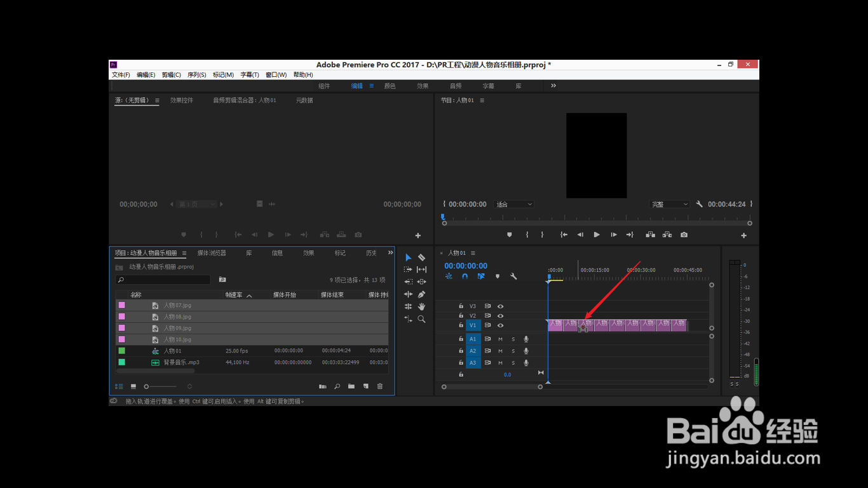Open 编辑 workspace panel menu icon

point(371,86)
